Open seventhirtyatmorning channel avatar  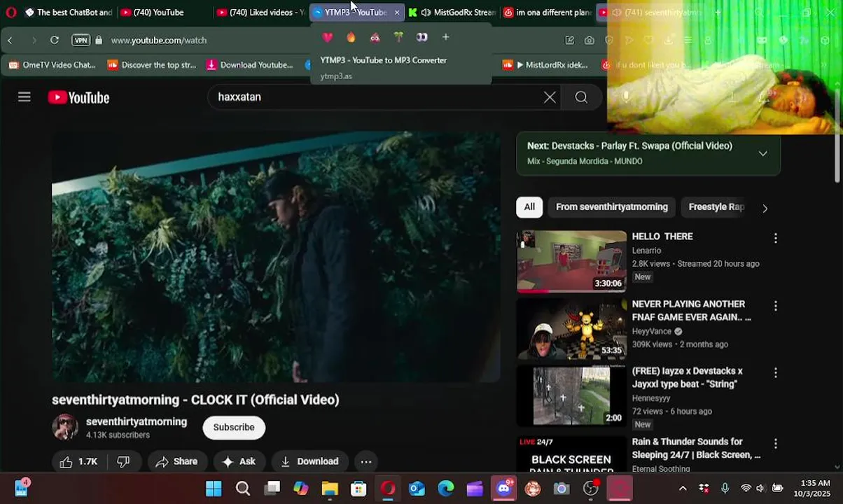65,427
